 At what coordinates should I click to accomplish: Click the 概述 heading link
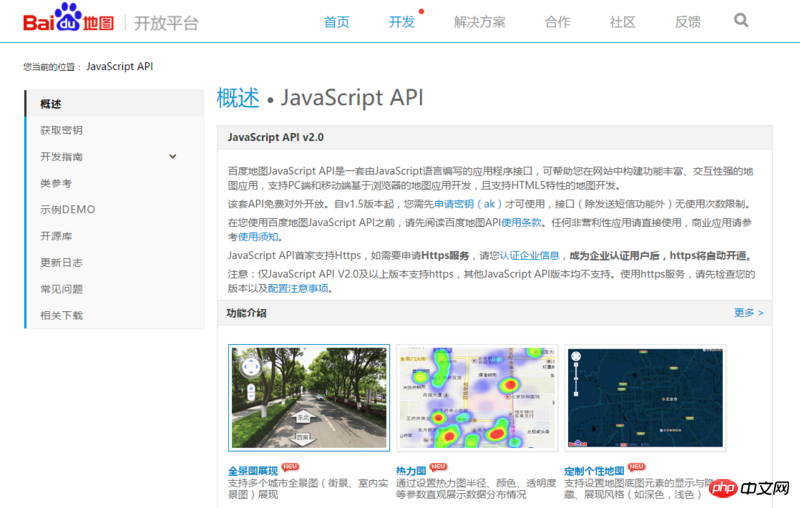tap(238, 97)
